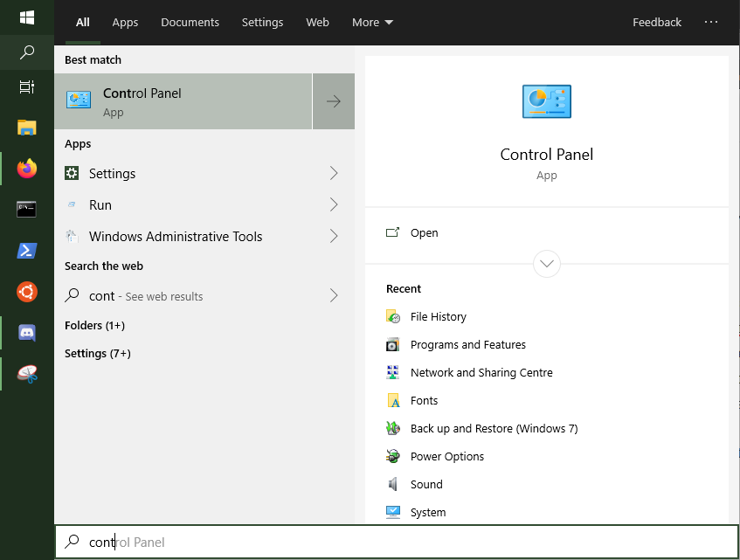
Task: Open Task View from the taskbar
Action: click(27, 86)
